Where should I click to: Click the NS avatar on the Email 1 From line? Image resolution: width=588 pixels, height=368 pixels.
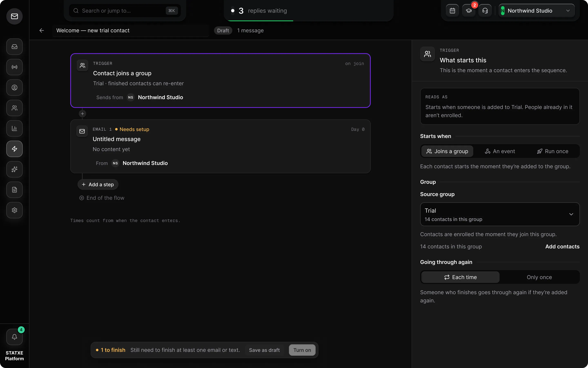(x=115, y=163)
